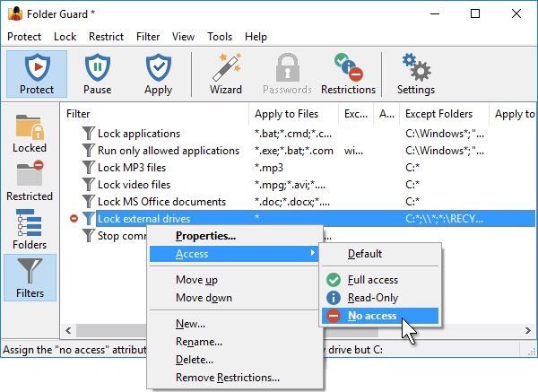Open the Tools menu
Screen dimensions: 538x392
pos(220,37)
